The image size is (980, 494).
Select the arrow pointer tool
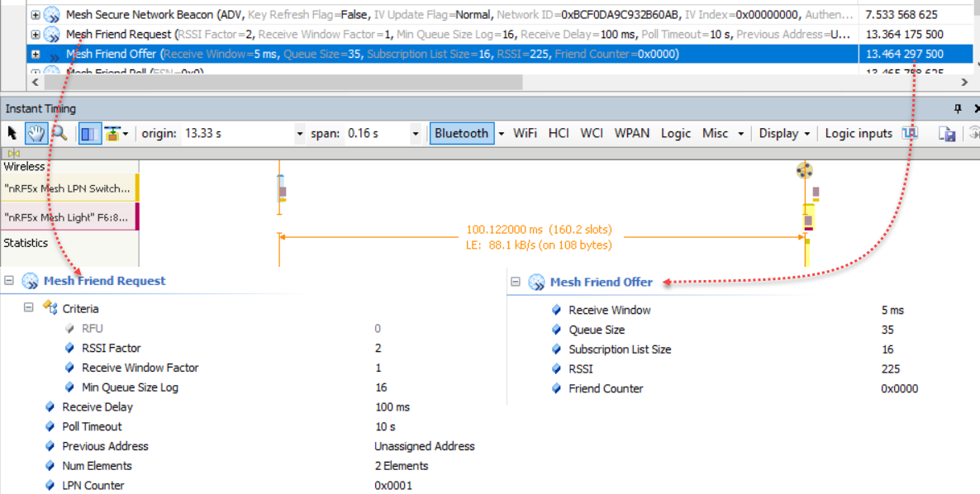[12, 134]
